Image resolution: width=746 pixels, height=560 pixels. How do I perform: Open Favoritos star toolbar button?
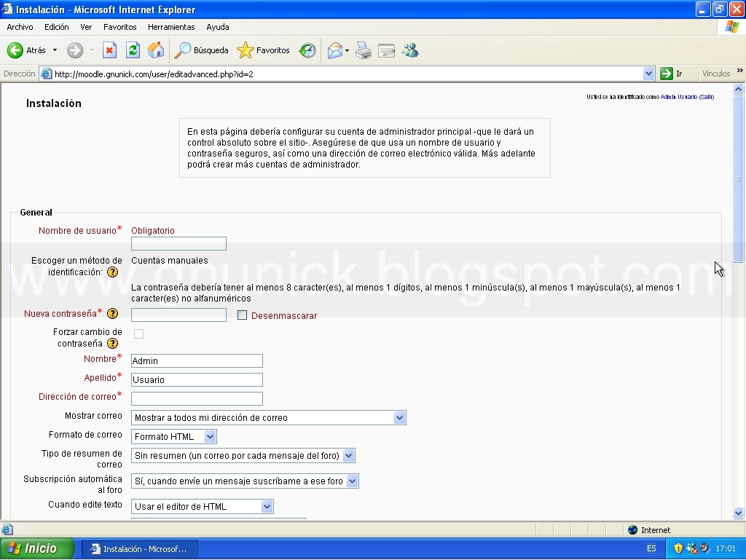click(263, 50)
